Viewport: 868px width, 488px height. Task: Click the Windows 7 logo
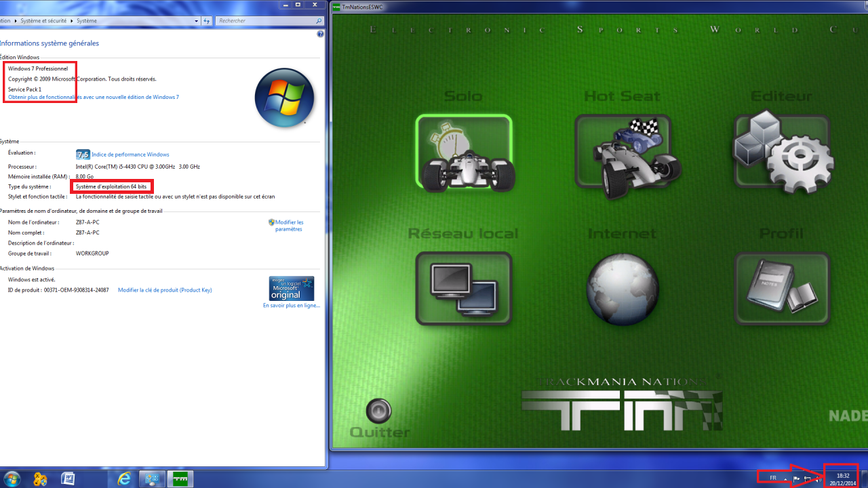[284, 98]
